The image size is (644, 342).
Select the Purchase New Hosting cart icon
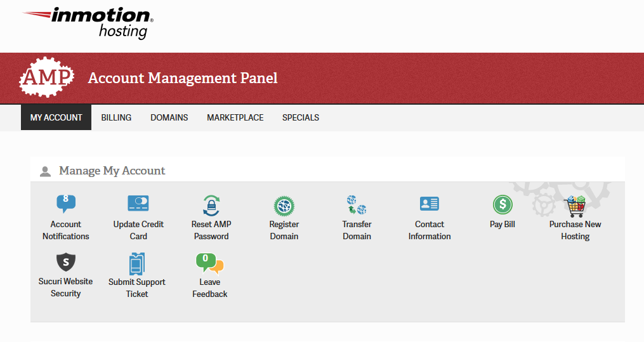(x=575, y=206)
